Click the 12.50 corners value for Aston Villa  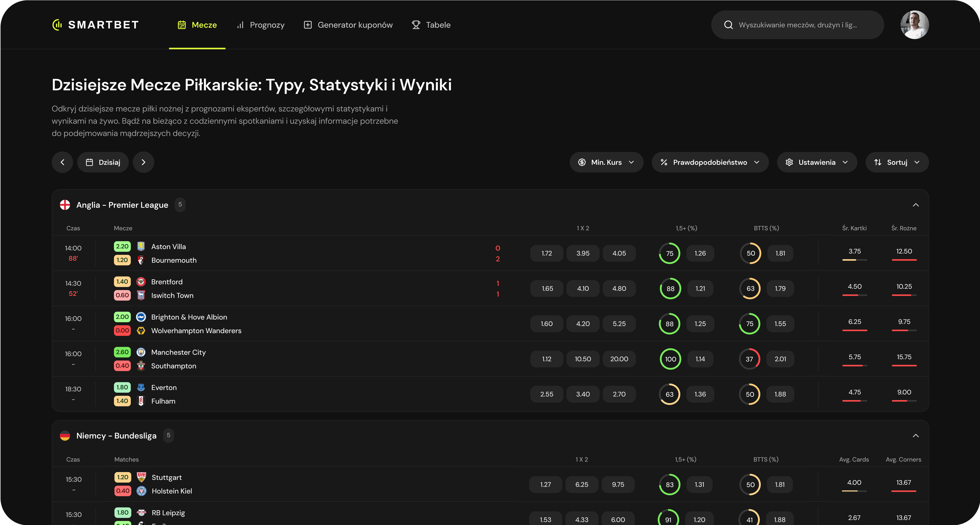click(904, 251)
